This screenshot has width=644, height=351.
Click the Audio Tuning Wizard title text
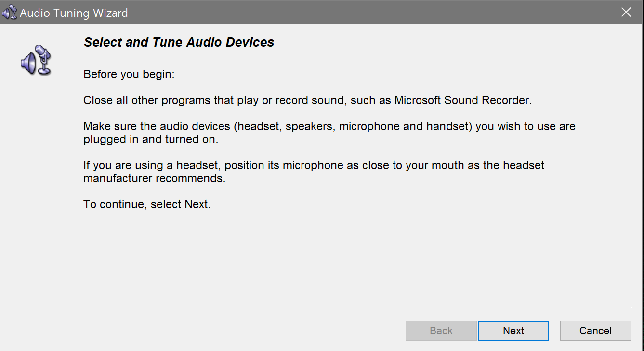click(x=73, y=13)
